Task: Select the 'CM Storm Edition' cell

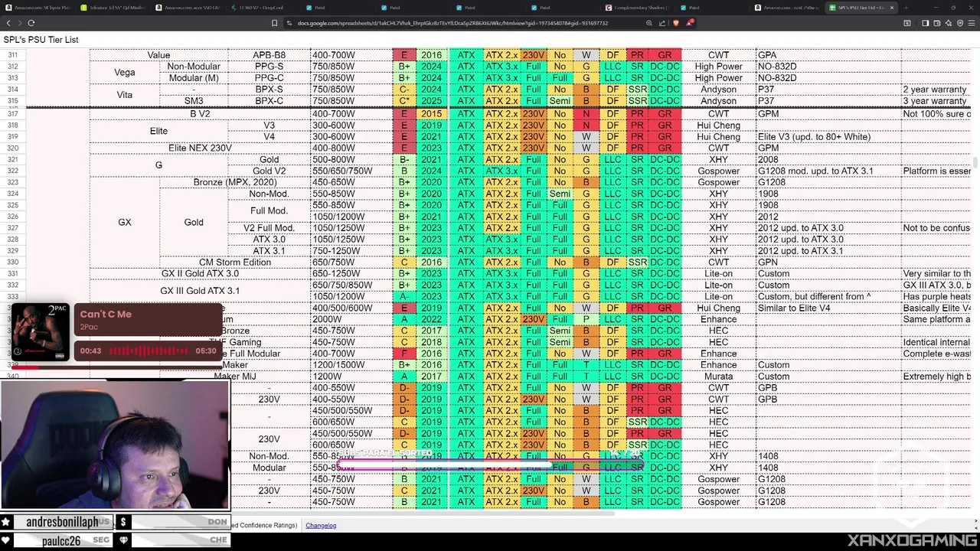Action: tap(235, 262)
